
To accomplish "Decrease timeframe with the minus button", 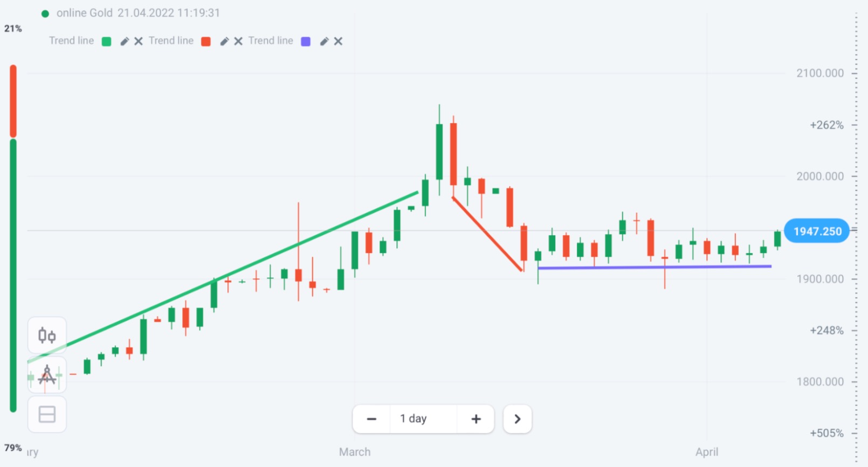I will (371, 419).
